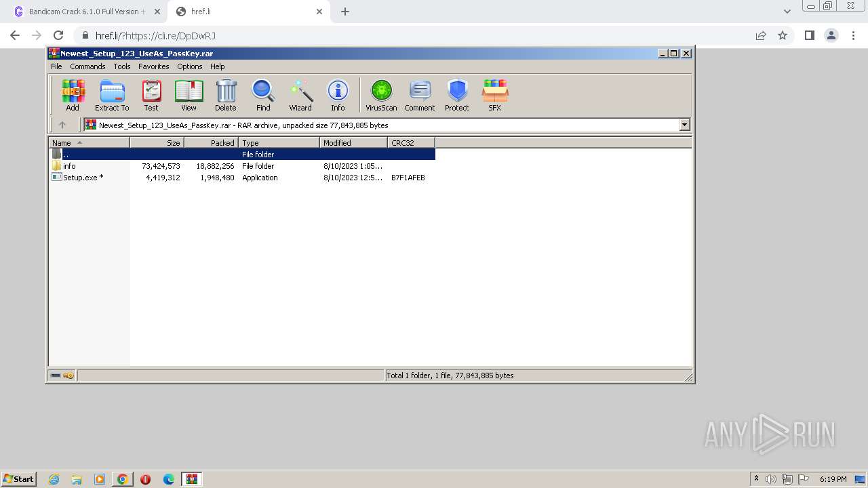Click the Delete trash bin icon
The height and width of the screenshot is (488, 868).
(226, 95)
